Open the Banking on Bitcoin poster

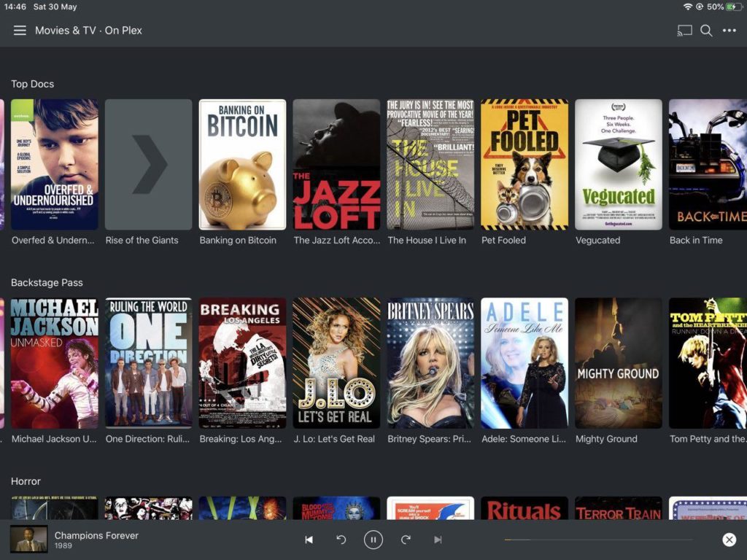click(242, 164)
